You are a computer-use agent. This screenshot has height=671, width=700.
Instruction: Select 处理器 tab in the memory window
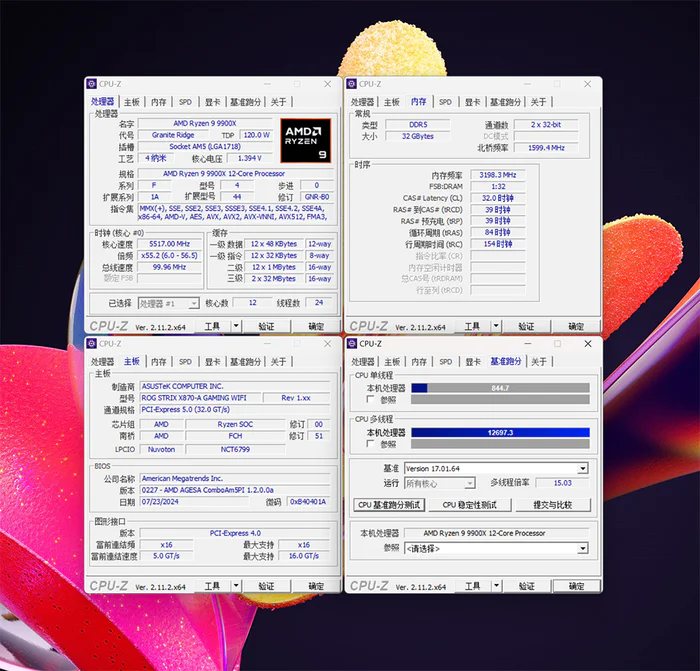[362, 102]
